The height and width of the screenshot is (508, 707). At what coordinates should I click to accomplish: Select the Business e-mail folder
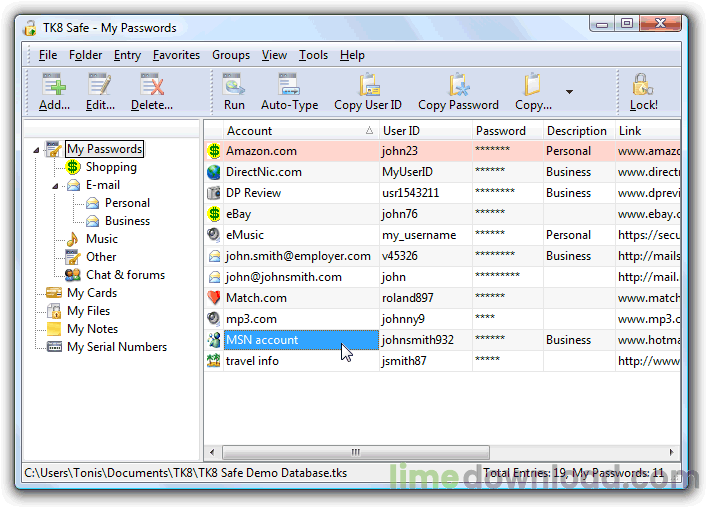pyautogui.click(x=127, y=221)
